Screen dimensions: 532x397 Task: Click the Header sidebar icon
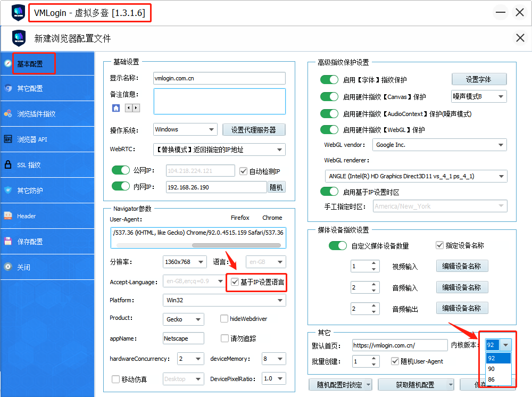click(8, 216)
